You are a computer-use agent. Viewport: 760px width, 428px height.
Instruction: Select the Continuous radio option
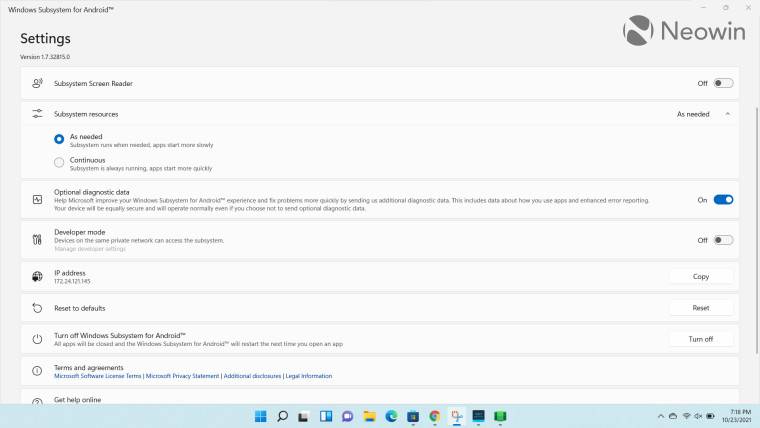click(x=60, y=162)
